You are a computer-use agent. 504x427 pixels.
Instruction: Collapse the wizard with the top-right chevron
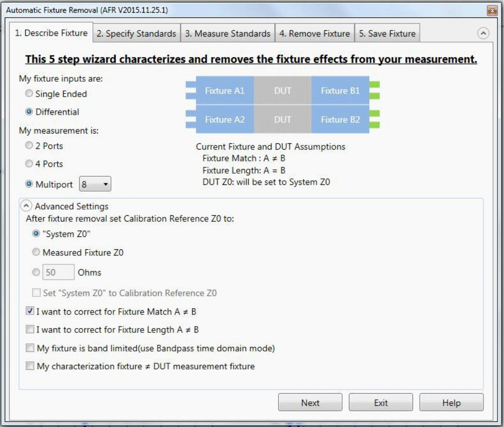tap(483, 33)
